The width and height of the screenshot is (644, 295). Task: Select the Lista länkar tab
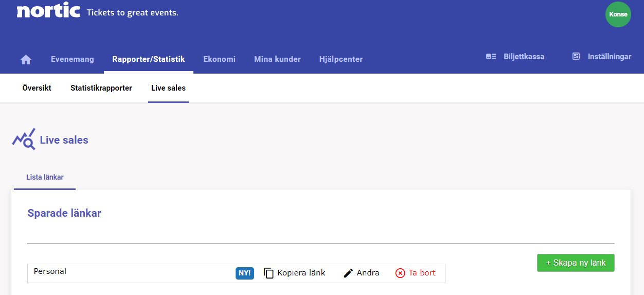coord(45,177)
